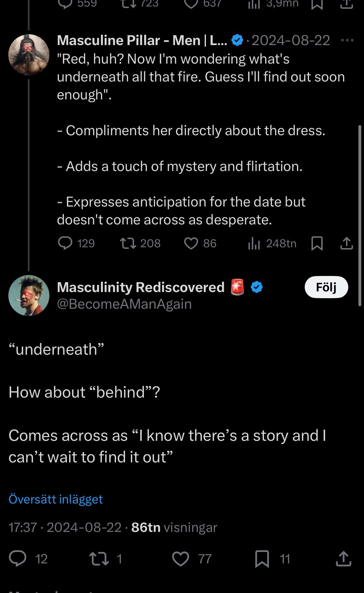Open Masculinity Rediscovered avatar

29,295
